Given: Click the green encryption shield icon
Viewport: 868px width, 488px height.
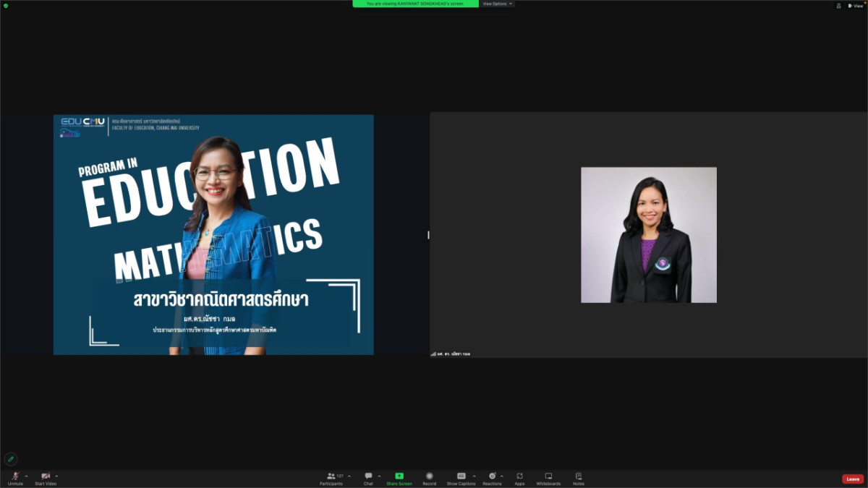Looking at the screenshot, I should [6, 5].
